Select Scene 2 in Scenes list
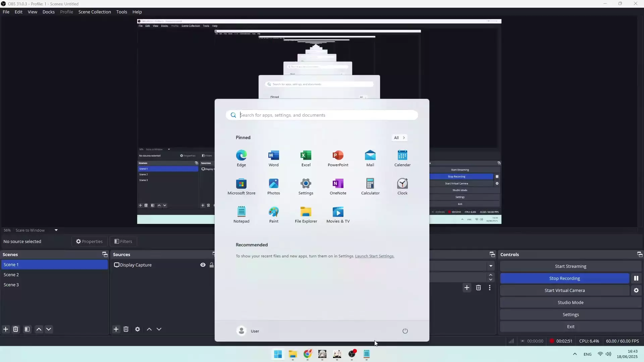The image size is (644, 362). [x=11, y=275]
